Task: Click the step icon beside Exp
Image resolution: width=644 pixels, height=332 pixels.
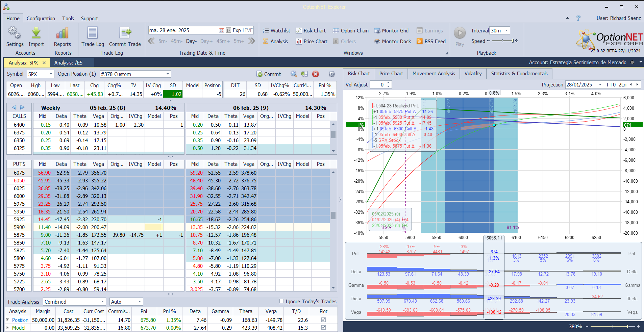Action: [228, 30]
